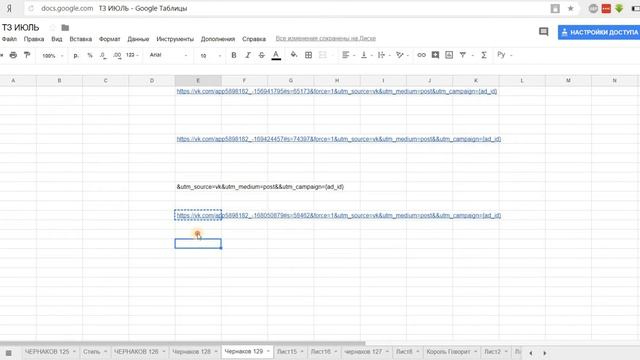Image resolution: width=640 pixels, height=360 pixels.
Task: Open the vk.com link containing 169424457
Action: click(339, 139)
